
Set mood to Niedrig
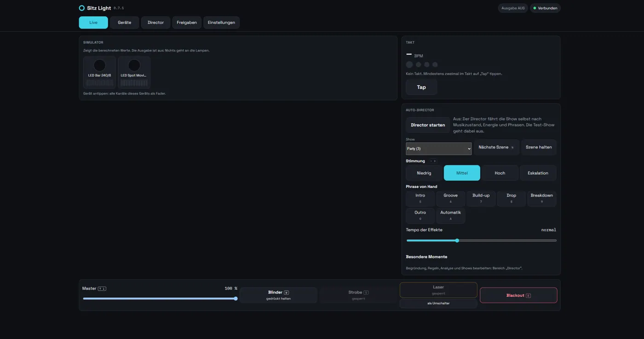[424, 173]
